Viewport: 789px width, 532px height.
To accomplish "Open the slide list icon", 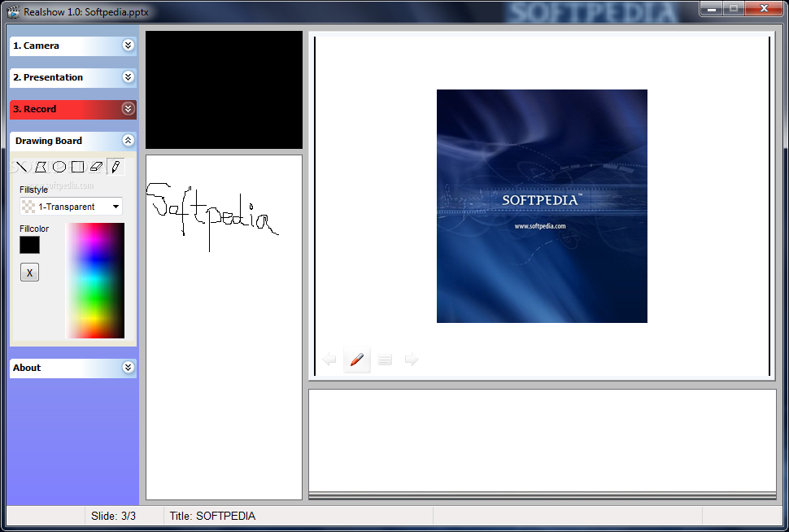I will click(385, 360).
